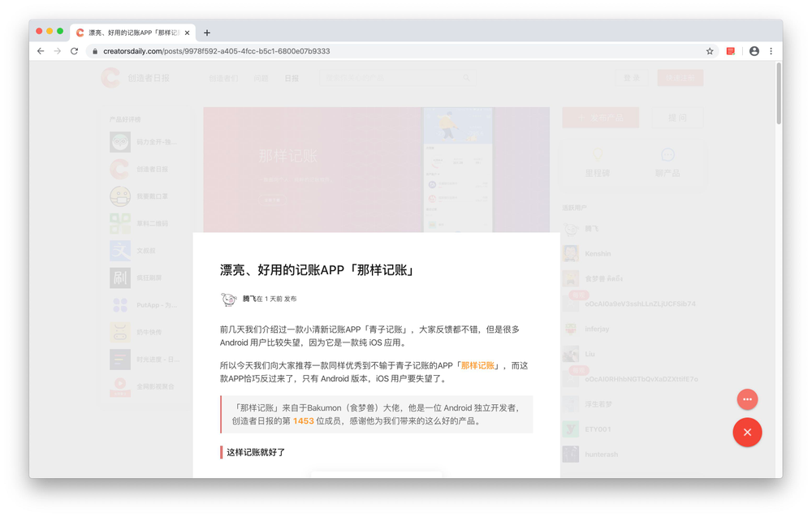Select active user inferjay
The width and height of the screenshot is (812, 517).
(x=597, y=329)
